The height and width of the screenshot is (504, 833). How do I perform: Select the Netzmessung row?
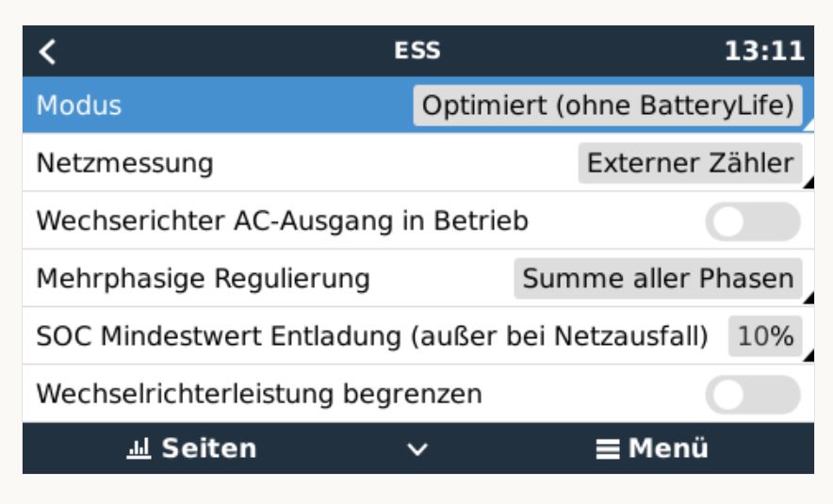click(418, 163)
